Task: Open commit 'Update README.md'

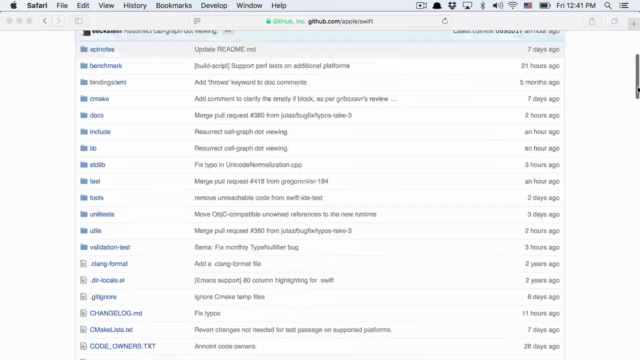Action: [225, 49]
